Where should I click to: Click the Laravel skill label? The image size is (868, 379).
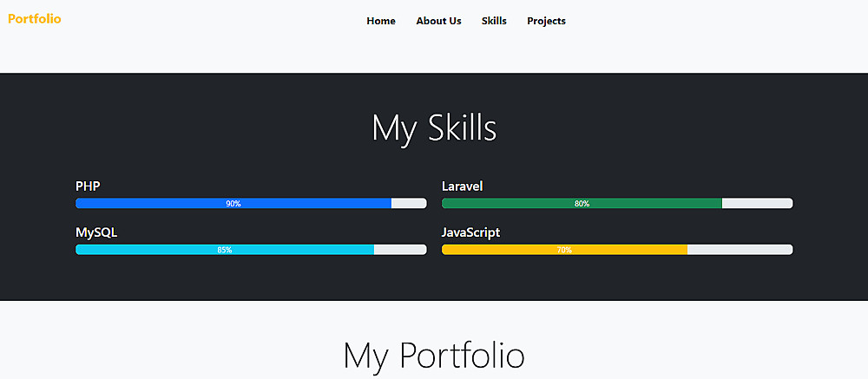tap(462, 186)
